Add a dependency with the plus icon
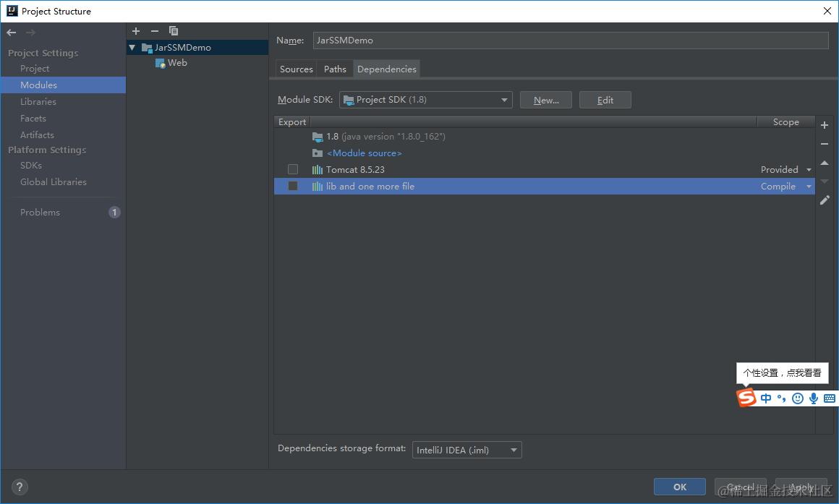 click(x=825, y=124)
